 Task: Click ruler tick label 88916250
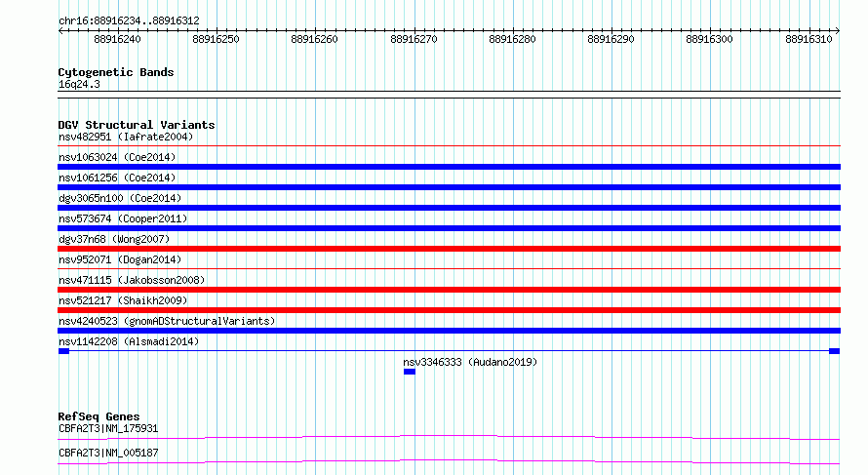click(216, 39)
